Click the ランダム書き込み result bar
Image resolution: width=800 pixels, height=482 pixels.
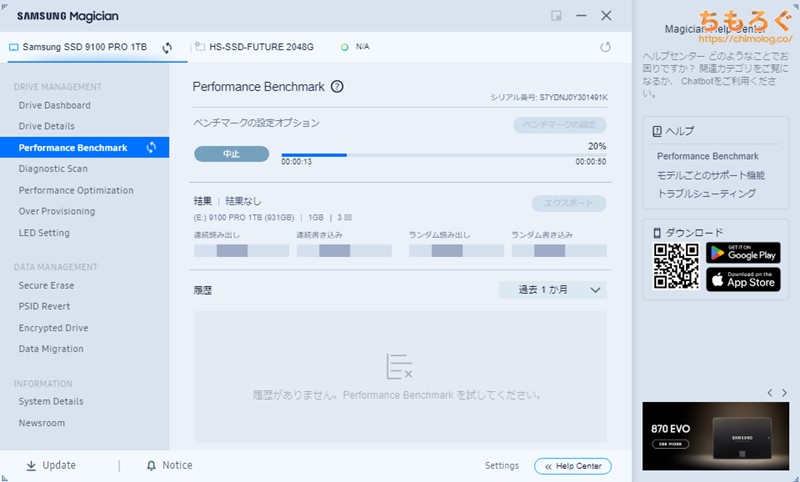click(x=559, y=250)
